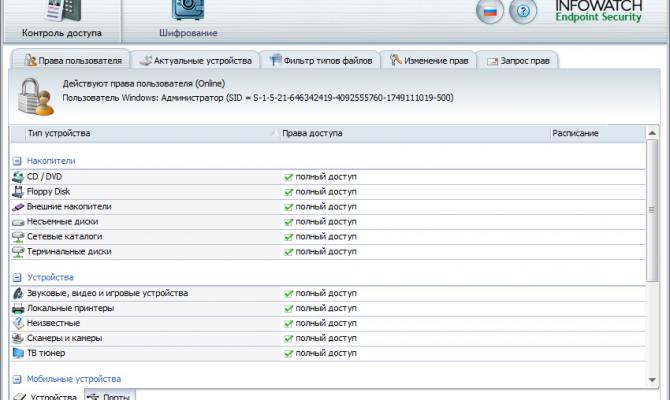Switch to the Изменение прав tab
This screenshot has width=670, height=400.
tap(428, 61)
